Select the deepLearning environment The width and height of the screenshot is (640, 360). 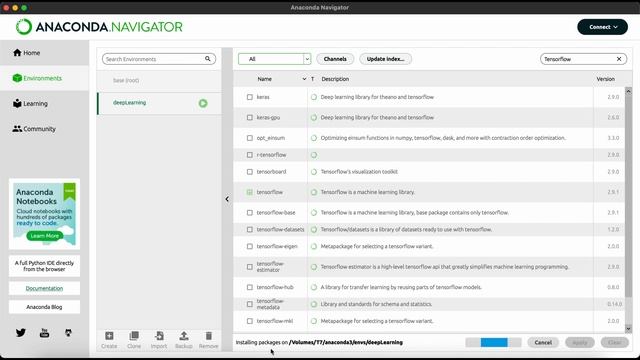159,103
